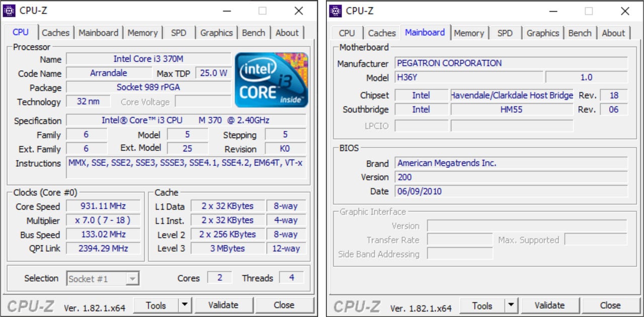Click Tools button in left CPU-Z window
644x317 pixels.
click(156, 305)
